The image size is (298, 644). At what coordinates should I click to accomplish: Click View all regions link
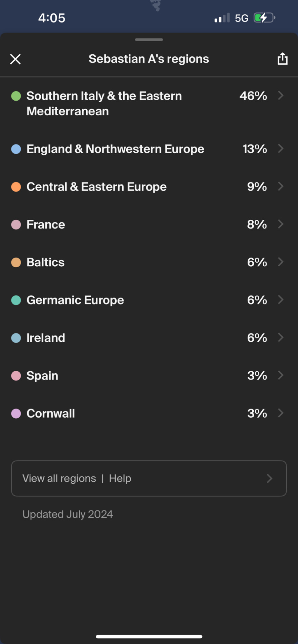click(59, 478)
